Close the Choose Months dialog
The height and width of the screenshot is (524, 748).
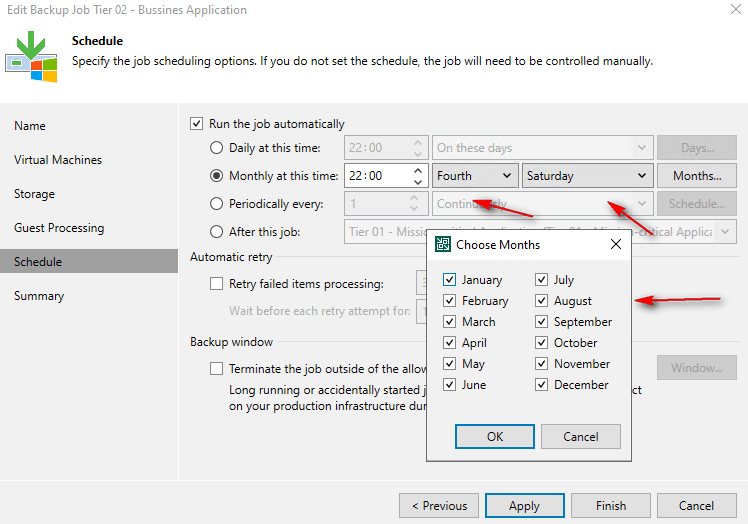615,245
